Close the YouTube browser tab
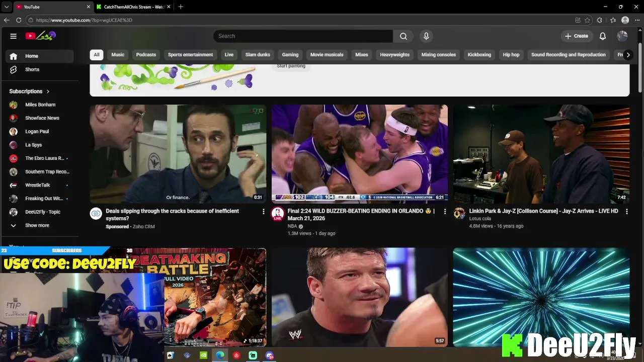 click(x=89, y=7)
